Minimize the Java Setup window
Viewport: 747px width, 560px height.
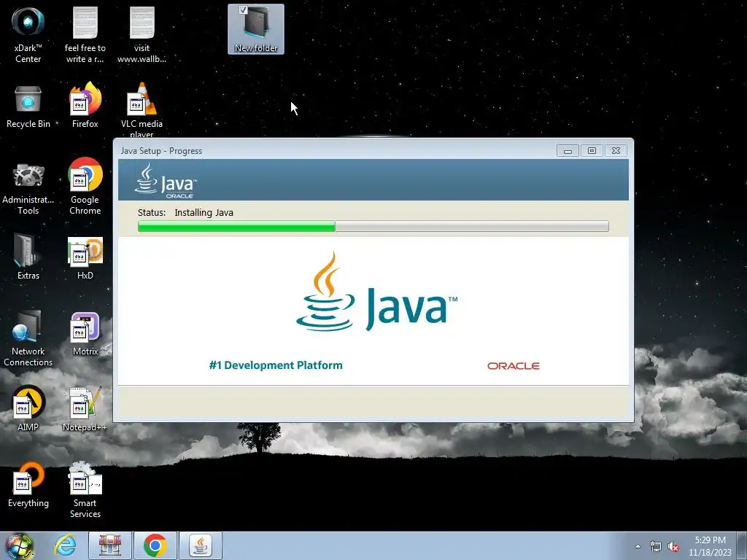[568, 151]
